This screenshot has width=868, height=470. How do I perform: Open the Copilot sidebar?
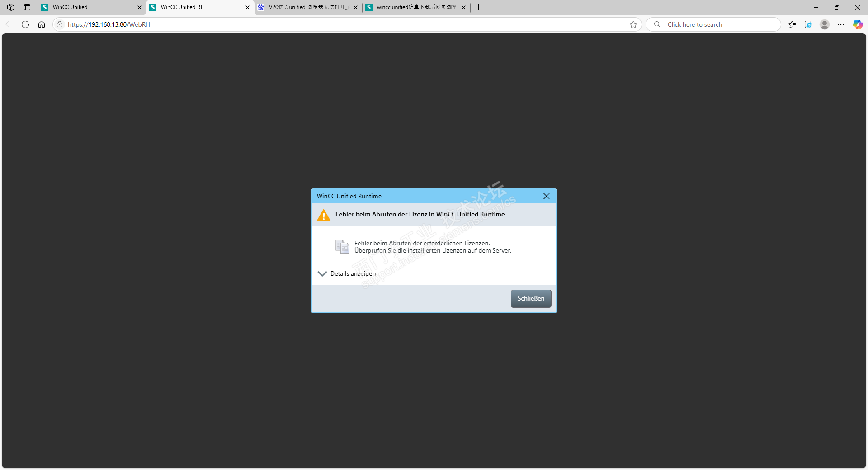point(858,24)
